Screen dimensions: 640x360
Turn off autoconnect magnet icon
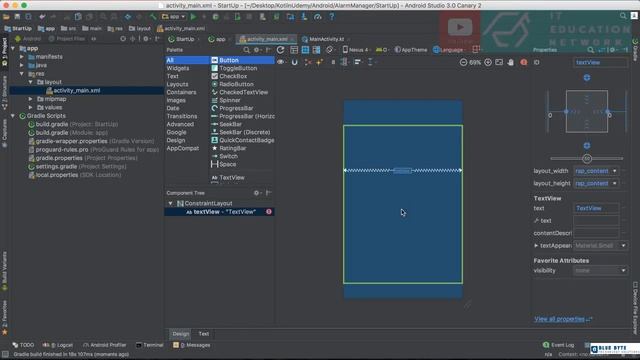294,62
